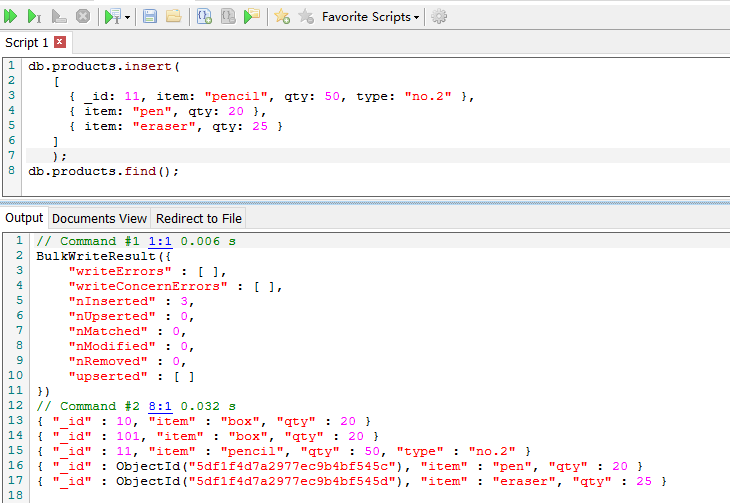
Task: Click the item "pen" line in editor
Action: point(168,111)
